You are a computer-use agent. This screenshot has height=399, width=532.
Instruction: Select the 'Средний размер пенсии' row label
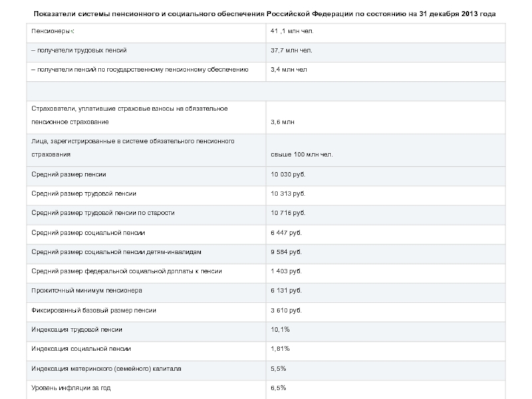69,174
